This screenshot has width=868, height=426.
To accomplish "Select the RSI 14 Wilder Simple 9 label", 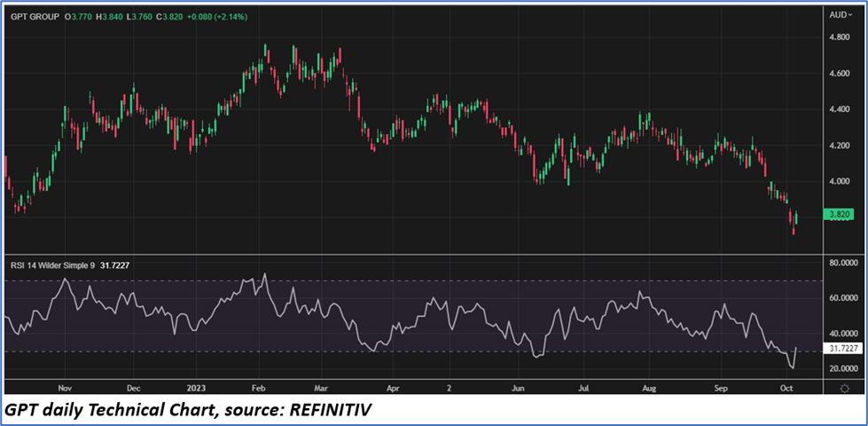I will point(52,266).
